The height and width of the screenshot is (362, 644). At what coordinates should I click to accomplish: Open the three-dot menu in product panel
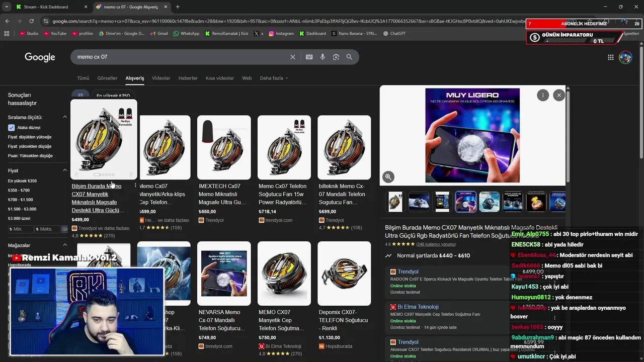click(x=542, y=95)
